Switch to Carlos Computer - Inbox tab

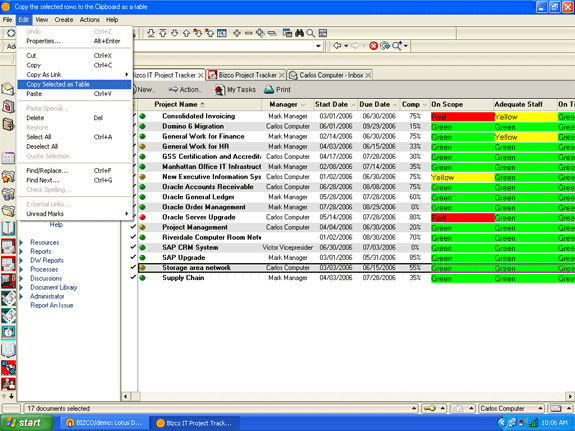(x=330, y=75)
